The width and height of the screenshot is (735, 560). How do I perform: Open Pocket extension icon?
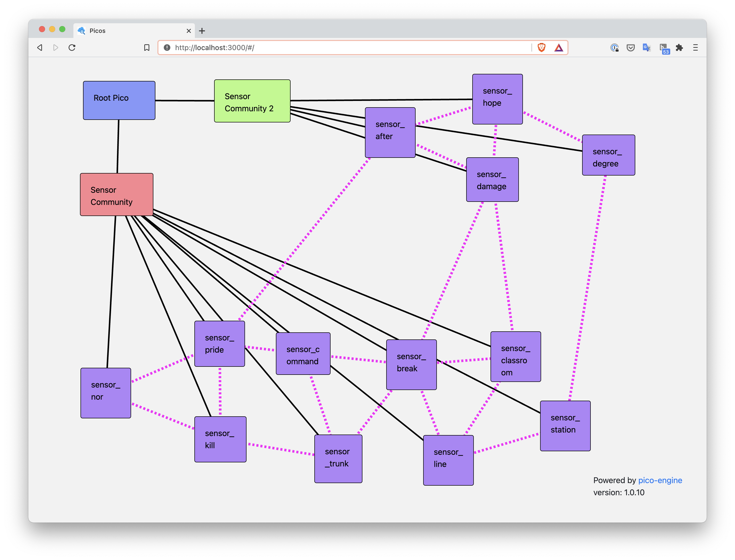631,48
